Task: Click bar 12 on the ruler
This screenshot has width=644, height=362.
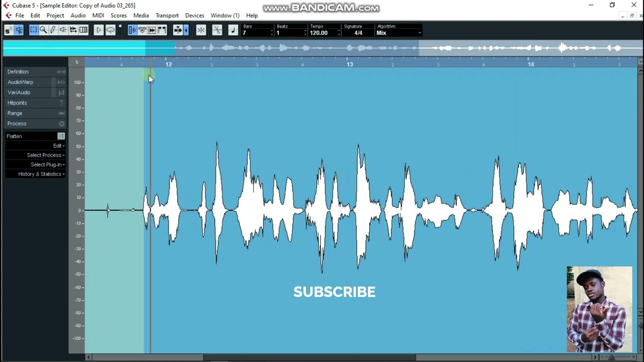Action: pyautogui.click(x=169, y=64)
